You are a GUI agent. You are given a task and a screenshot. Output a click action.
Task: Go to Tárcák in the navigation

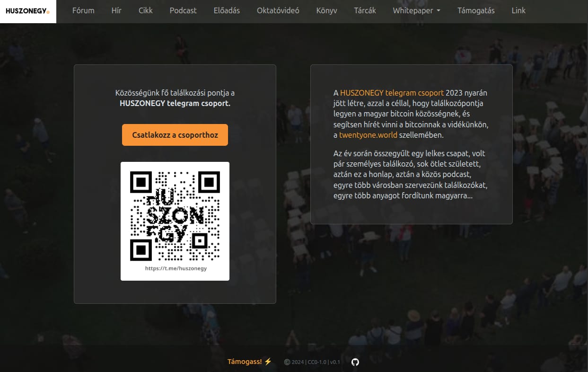tap(365, 10)
